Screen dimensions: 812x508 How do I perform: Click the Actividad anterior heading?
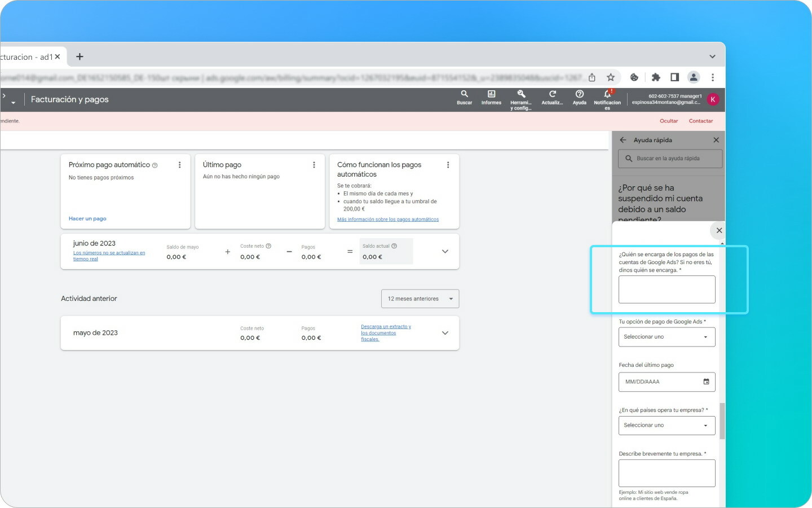[89, 299]
